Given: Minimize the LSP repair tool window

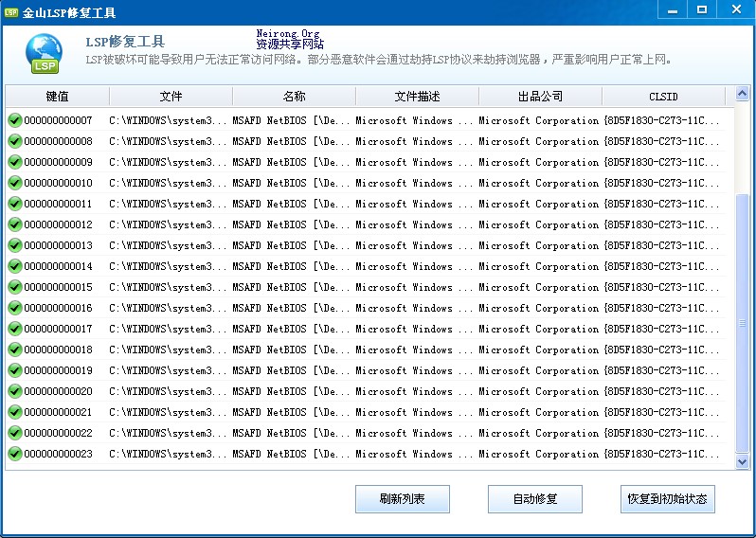Looking at the screenshot, I should [x=673, y=9].
